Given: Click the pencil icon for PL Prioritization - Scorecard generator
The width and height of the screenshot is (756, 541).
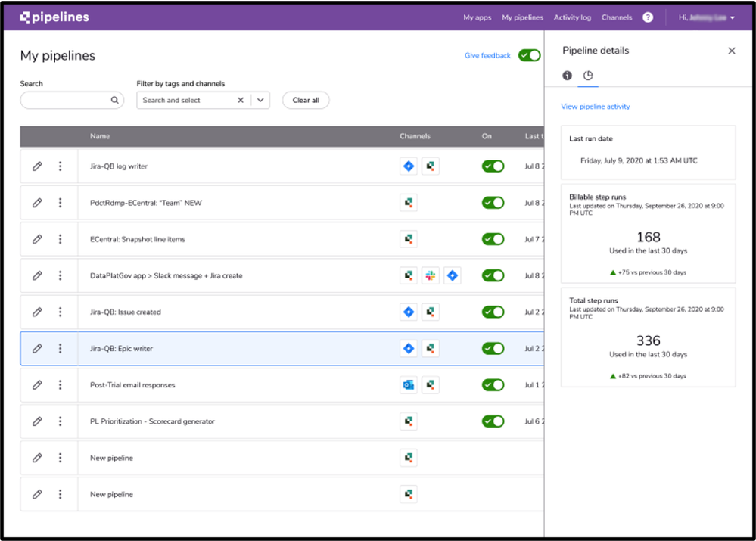Looking at the screenshot, I should pyautogui.click(x=37, y=421).
